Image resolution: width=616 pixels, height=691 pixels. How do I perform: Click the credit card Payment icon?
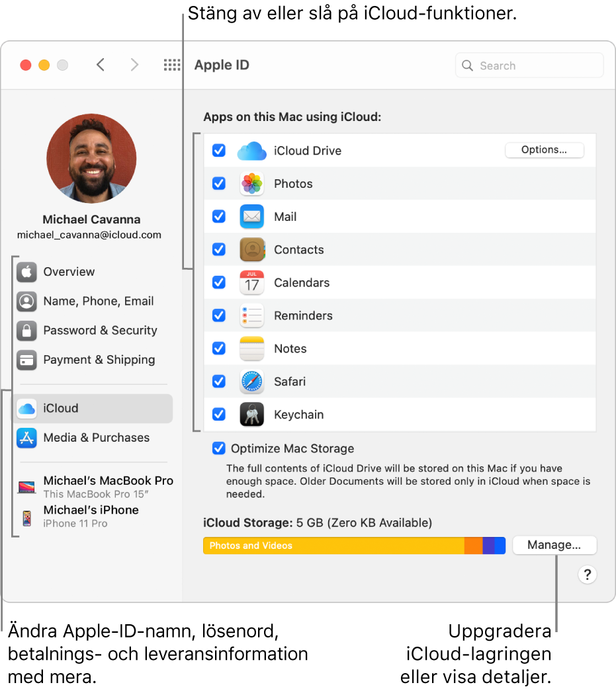(26, 360)
